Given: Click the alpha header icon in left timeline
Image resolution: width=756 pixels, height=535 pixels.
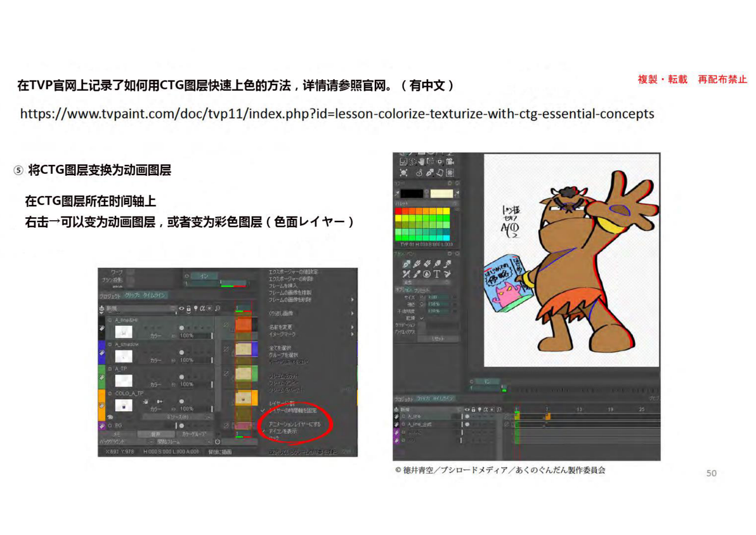Looking at the screenshot, I should pyautogui.click(x=202, y=308).
